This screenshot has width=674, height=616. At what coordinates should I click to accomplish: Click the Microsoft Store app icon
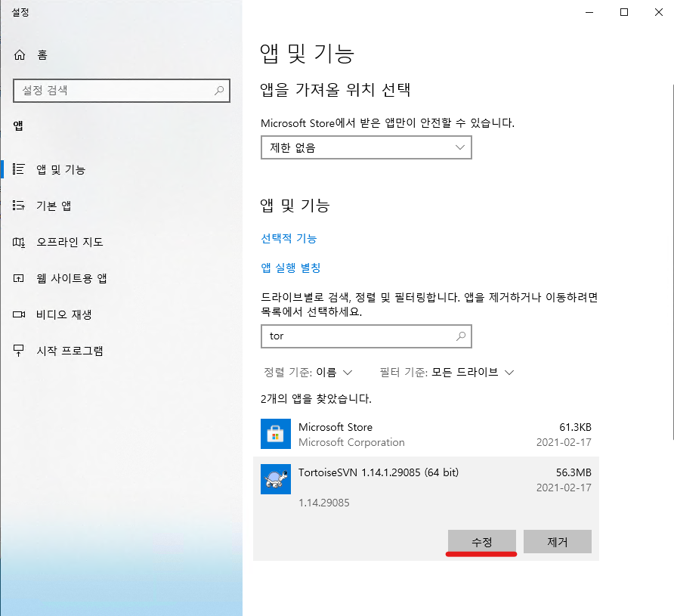(276, 434)
